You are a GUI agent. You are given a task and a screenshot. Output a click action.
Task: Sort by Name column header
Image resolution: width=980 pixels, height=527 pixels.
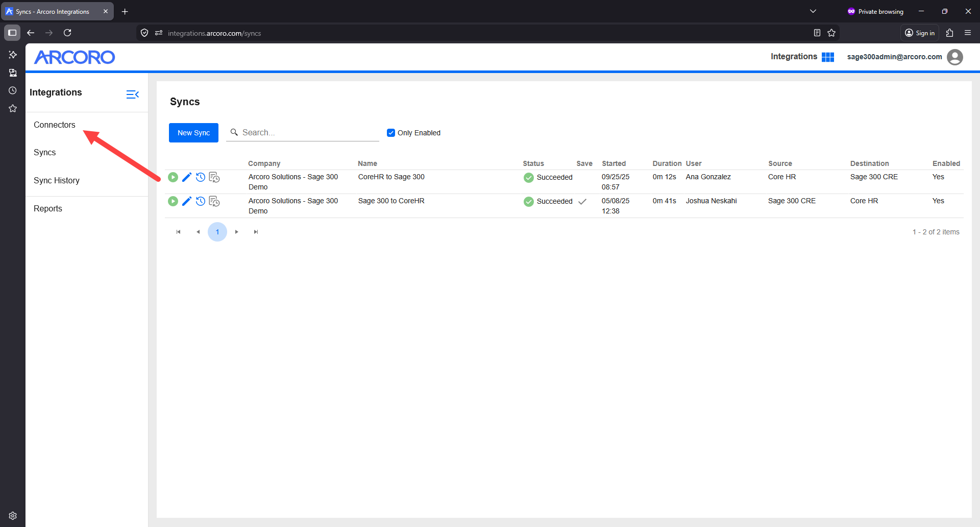pos(367,163)
